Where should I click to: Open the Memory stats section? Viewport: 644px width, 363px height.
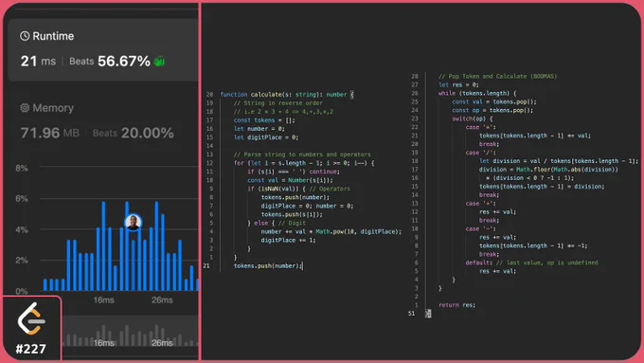click(x=103, y=121)
